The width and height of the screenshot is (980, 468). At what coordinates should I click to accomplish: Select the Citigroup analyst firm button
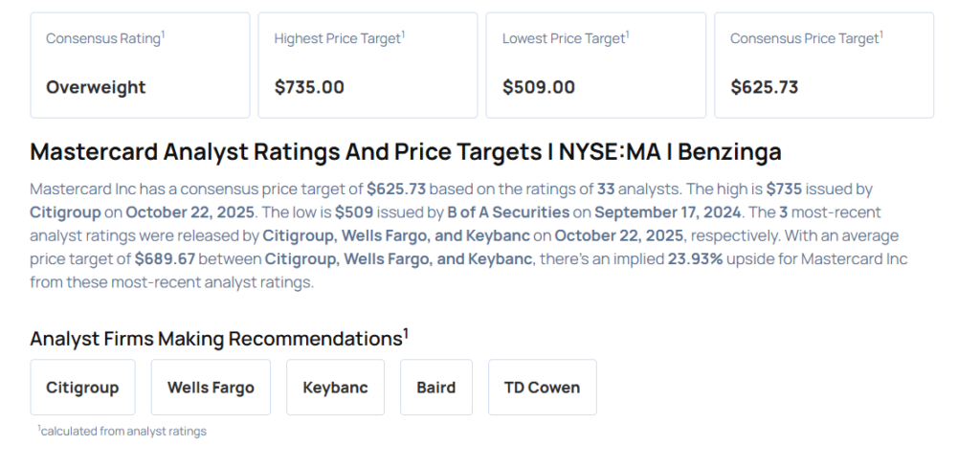click(82, 388)
